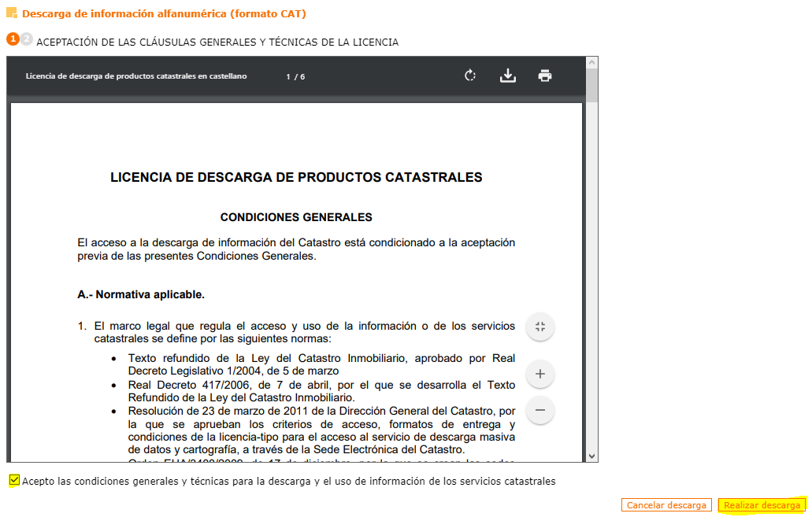Toggle the Acepto las condiciones checkbox

[x=14, y=480]
